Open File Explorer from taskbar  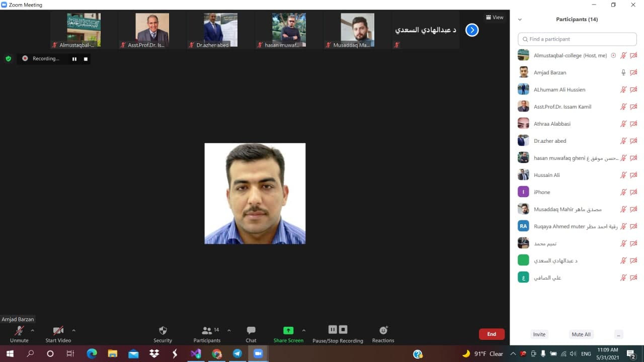[113, 354]
